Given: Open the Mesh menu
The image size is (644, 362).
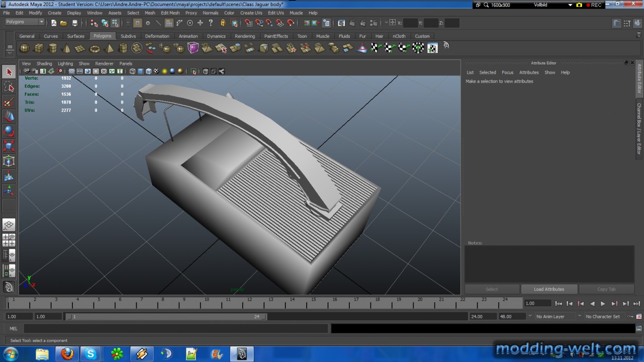Looking at the screenshot, I should (150, 13).
